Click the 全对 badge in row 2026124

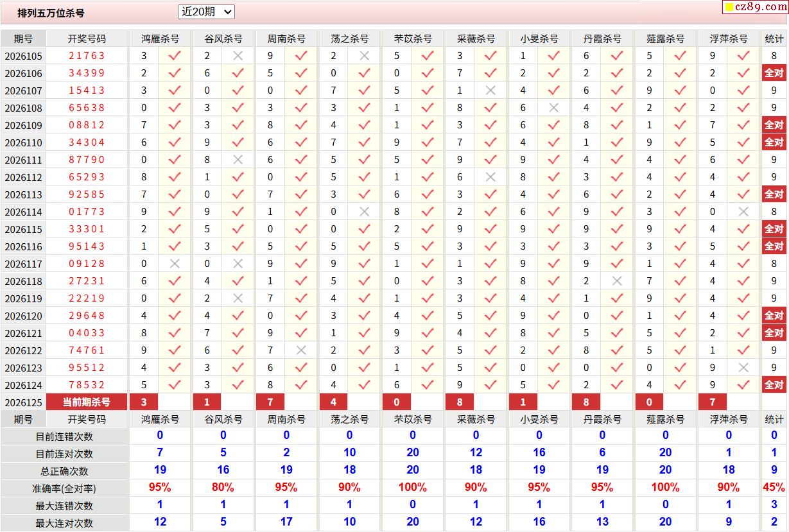pos(774,385)
